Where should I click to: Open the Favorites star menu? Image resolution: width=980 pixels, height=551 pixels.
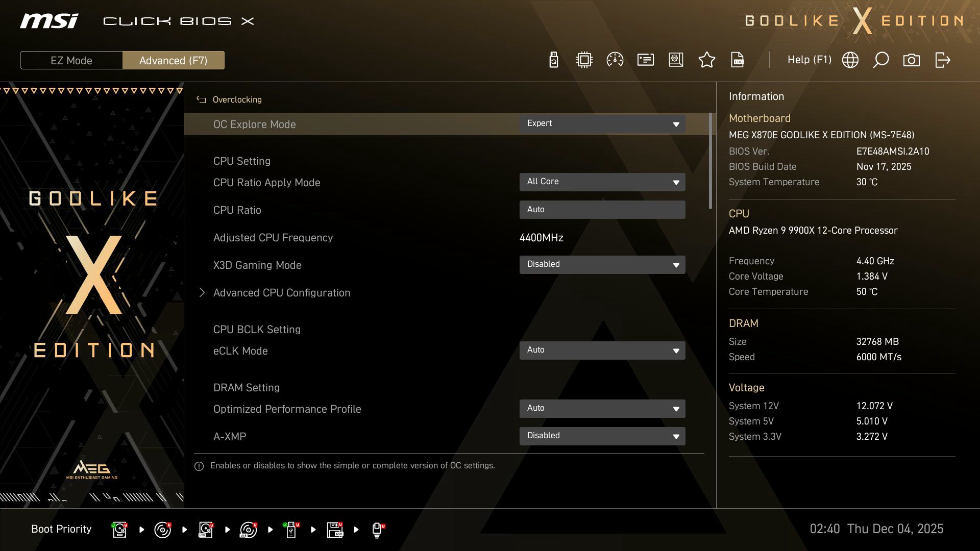pyautogui.click(x=707, y=60)
